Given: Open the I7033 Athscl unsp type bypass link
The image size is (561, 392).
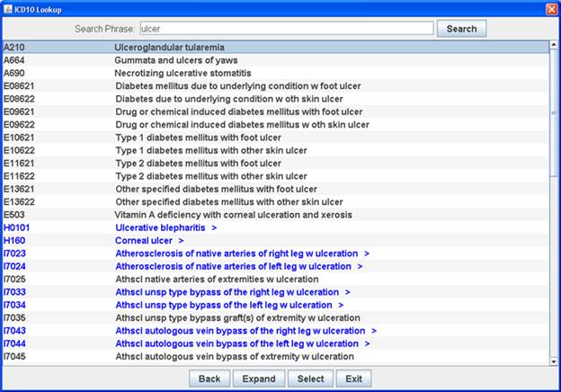Looking at the screenshot, I should tap(227, 292).
